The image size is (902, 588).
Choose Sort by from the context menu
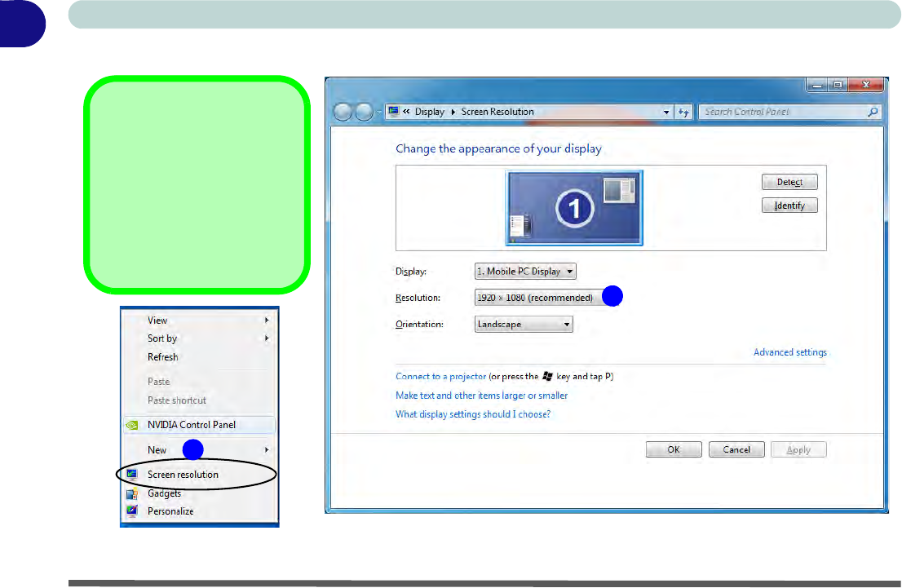click(x=199, y=338)
